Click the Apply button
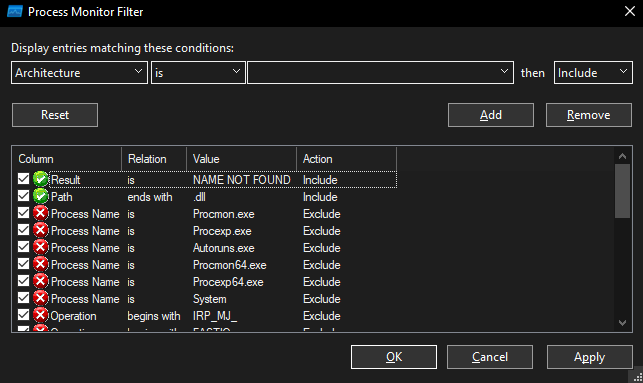 pos(589,357)
